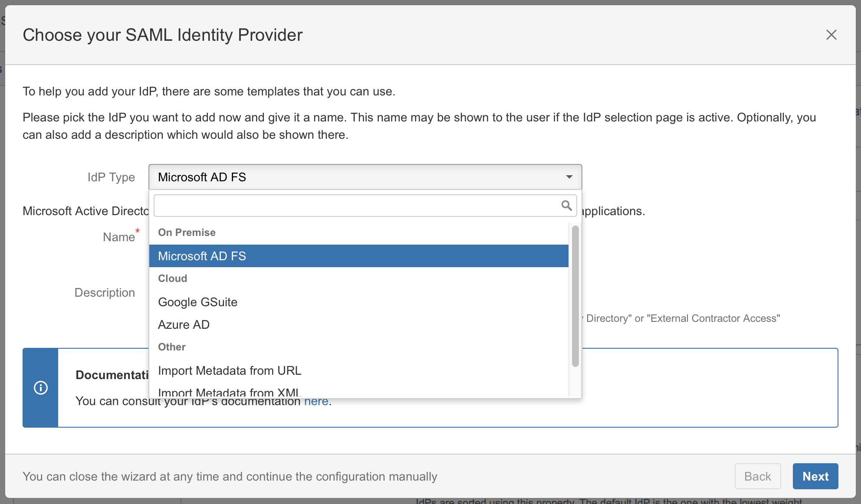Select Microsoft AD FS option

[359, 256]
